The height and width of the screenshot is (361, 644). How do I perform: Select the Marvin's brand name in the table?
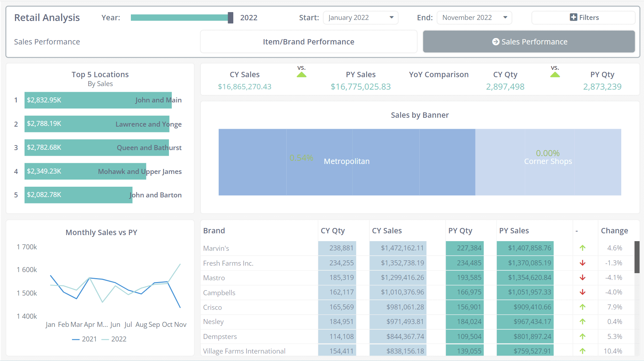click(216, 248)
